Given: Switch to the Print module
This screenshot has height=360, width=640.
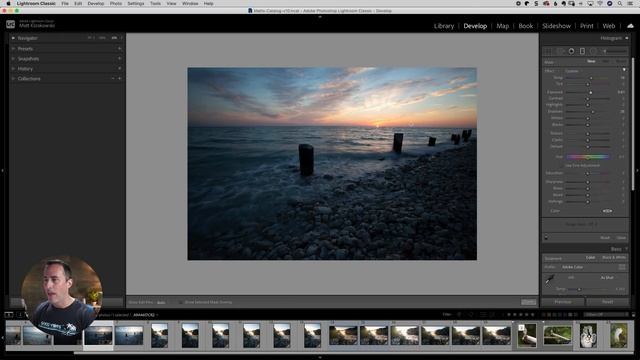Looking at the screenshot, I should pyautogui.click(x=587, y=26).
